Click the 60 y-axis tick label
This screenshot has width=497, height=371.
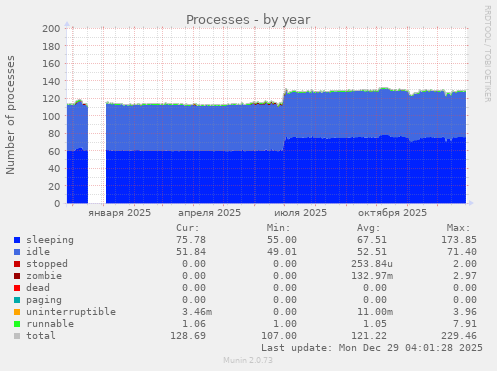[x=54, y=151]
